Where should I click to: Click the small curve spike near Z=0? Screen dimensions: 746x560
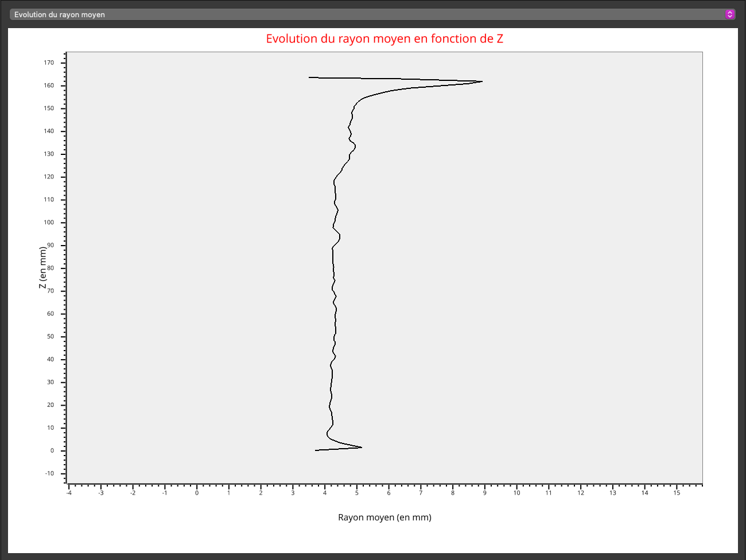361,447
